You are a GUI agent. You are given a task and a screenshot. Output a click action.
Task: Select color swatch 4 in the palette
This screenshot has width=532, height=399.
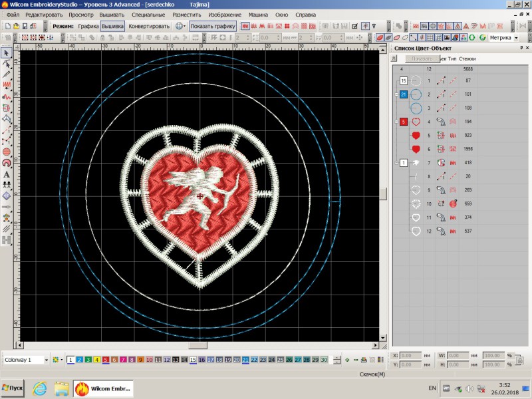(96, 360)
